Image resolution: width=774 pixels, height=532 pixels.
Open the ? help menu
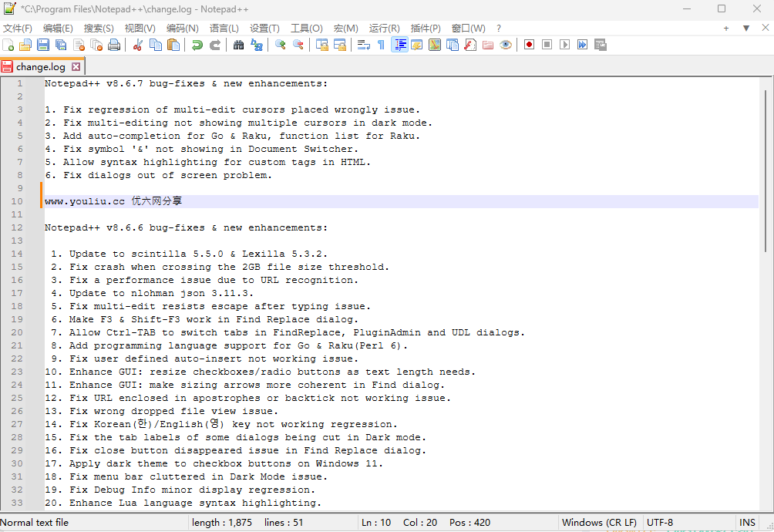tap(499, 28)
